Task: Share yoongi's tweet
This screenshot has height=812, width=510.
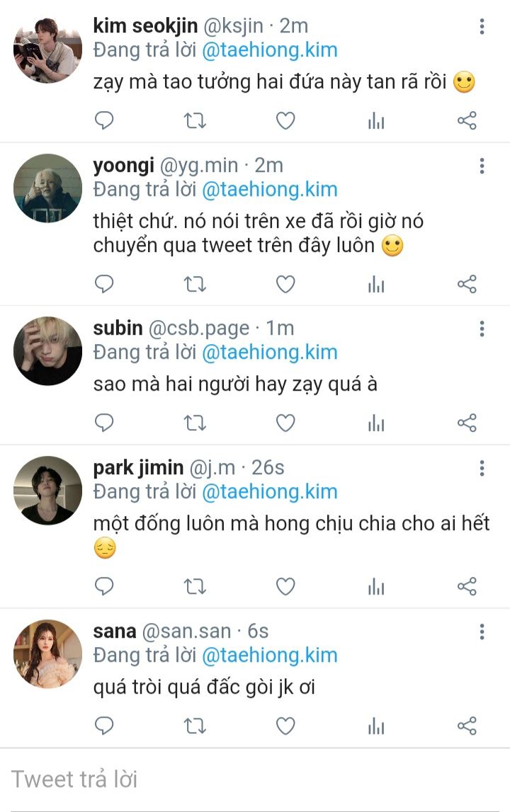Action: (x=467, y=285)
